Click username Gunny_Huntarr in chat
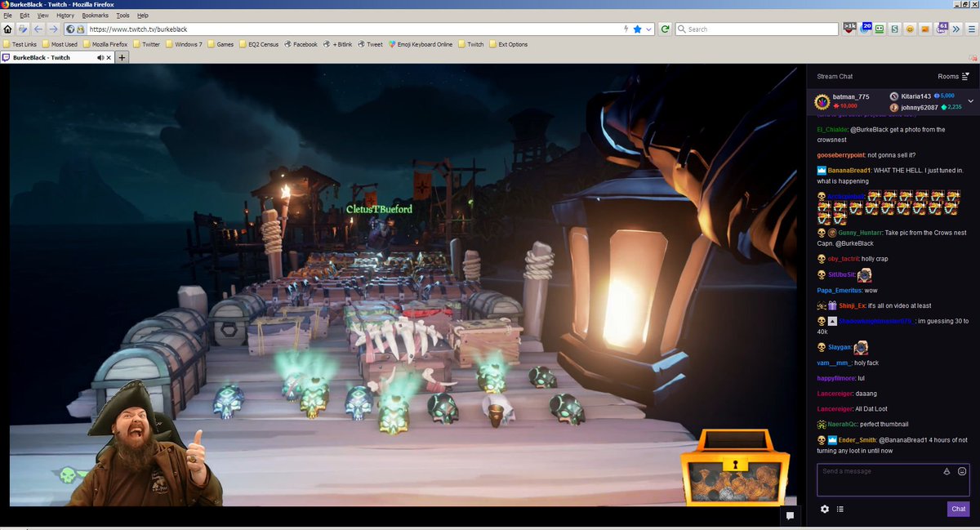The height and width of the screenshot is (530, 980). click(861, 233)
